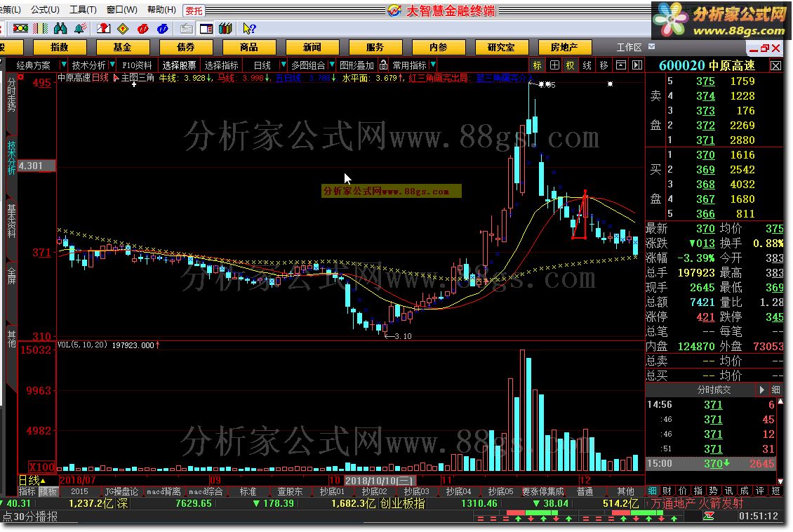Select the 技术分析 side tab
Screen dimensions: 793x532
[11, 158]
